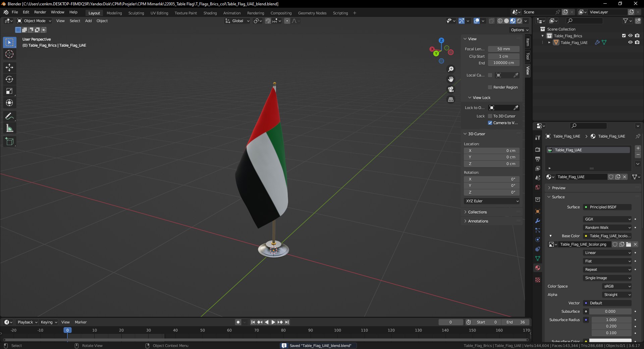Jump to timeline end frame
The width and height of the screenshot is (644, 349).
click(287, 322)
